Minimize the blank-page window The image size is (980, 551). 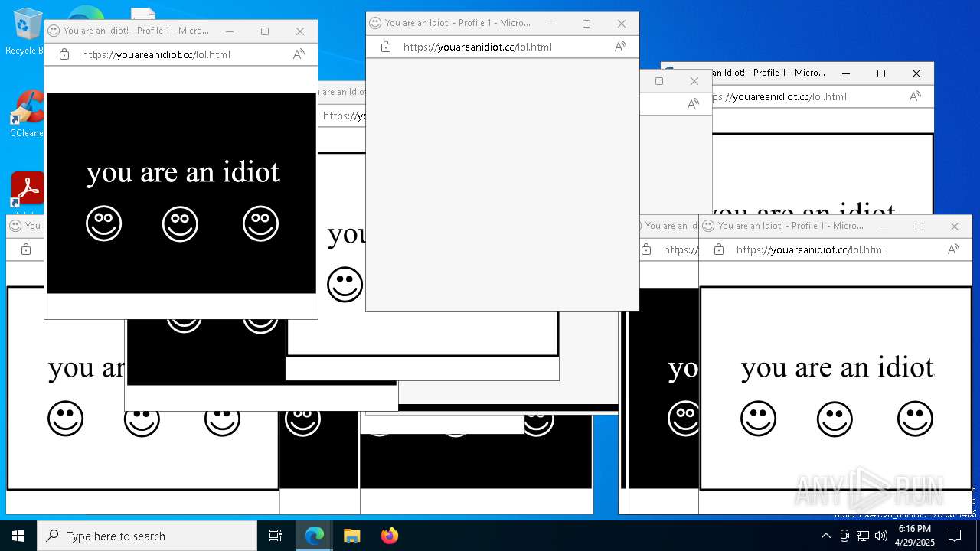550,24
